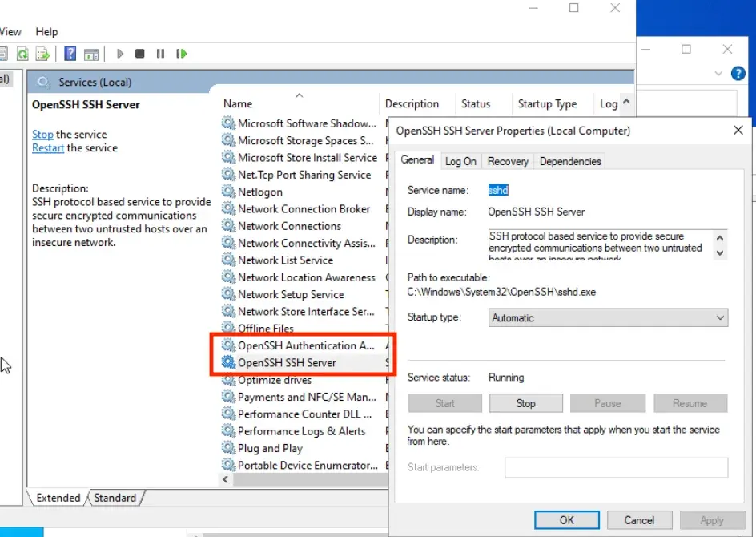
Task: Click the Pause button in the dialog
Action: 608,403
